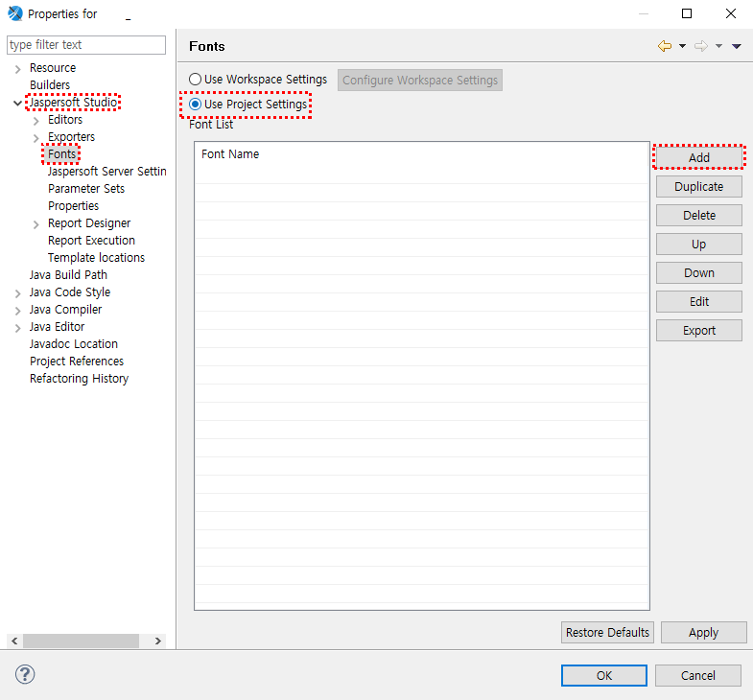Expand the Java Editor node

(x=18, y=328)
